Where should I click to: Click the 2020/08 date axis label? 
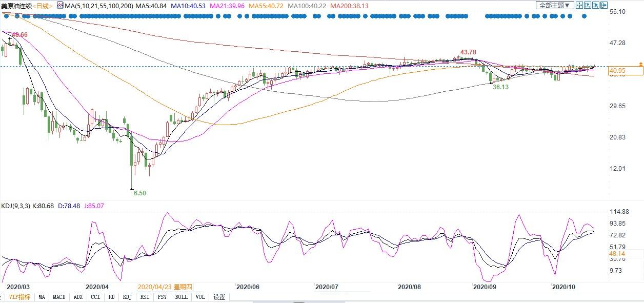[x=410, y=287]
